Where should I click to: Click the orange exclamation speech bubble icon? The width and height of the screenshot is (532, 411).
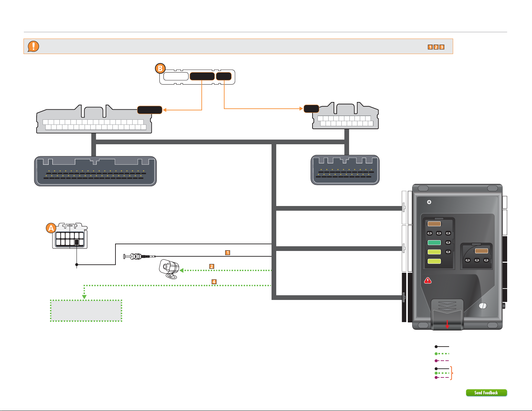[33, 46]
